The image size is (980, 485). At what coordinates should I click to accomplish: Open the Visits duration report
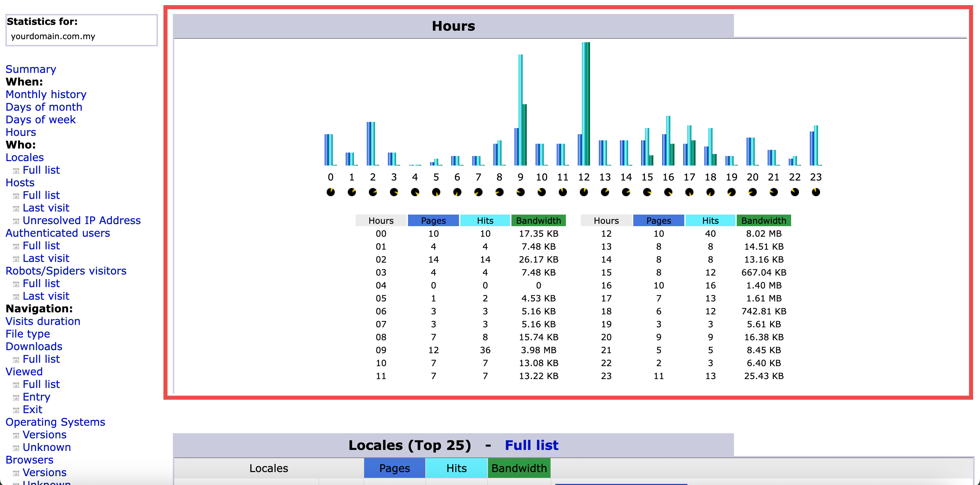[43, 321]
